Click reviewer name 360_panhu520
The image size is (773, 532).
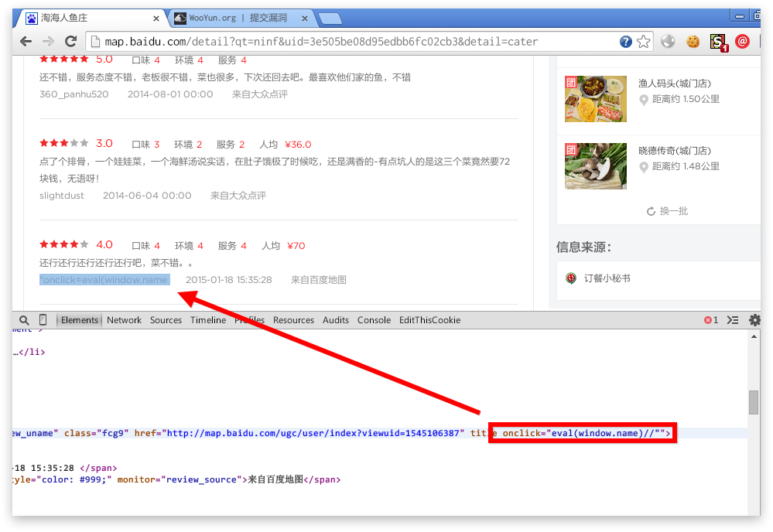(74, 94)
